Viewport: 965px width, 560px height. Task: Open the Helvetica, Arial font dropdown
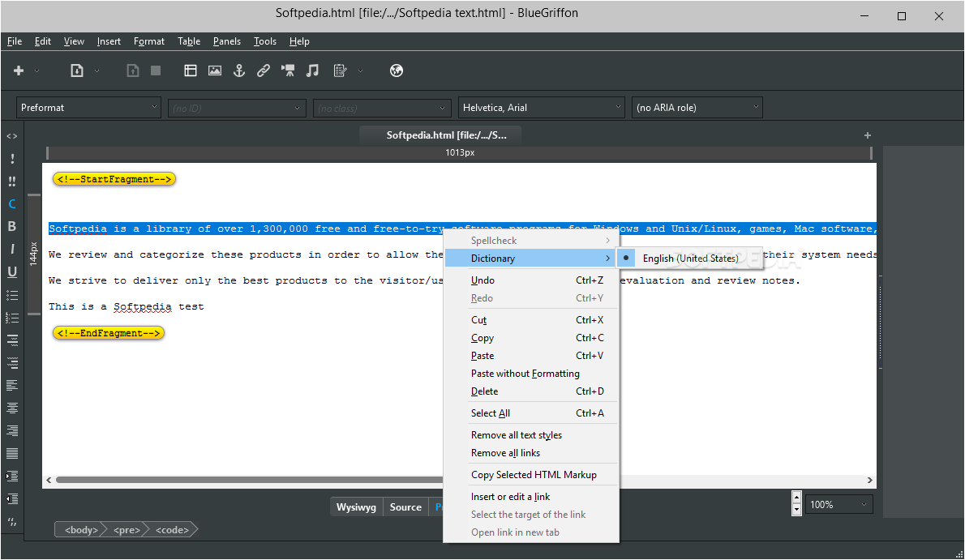542,108
